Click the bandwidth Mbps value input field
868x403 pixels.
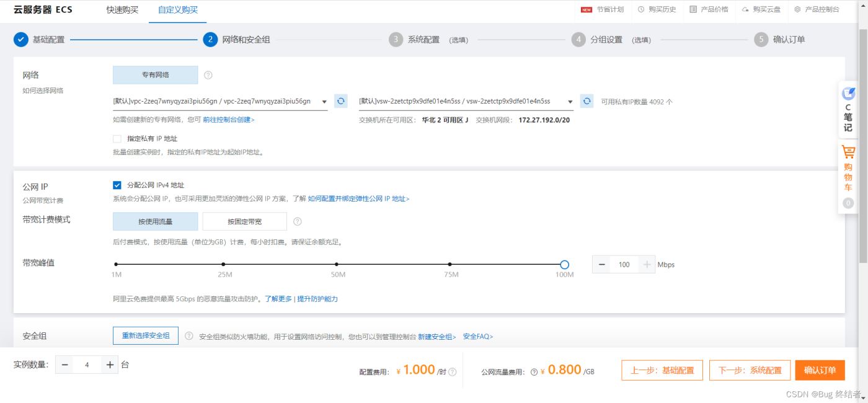click(624, 265)
